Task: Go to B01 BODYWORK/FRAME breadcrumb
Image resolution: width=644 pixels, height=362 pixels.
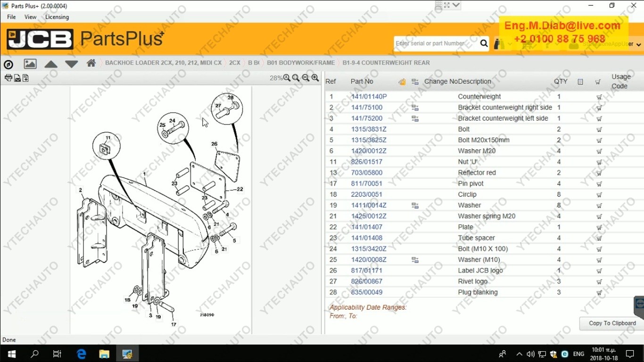Action: pos(301,63)
